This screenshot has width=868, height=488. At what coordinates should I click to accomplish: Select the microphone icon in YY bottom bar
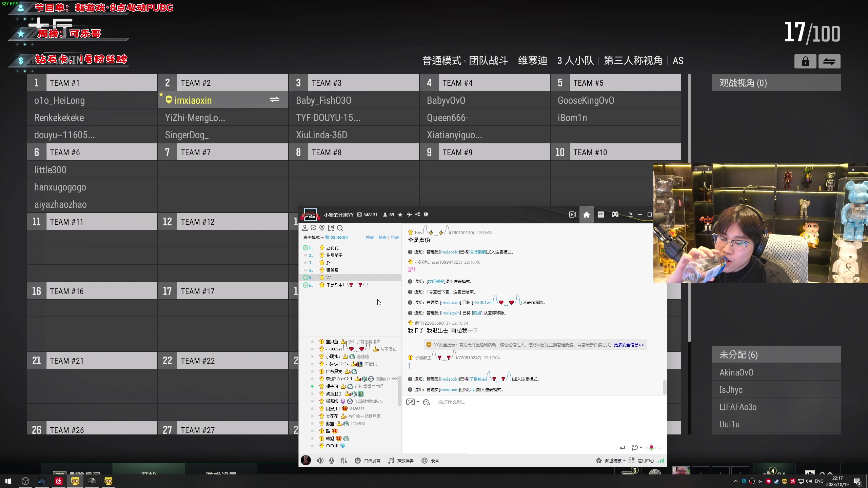coord(332,460)
